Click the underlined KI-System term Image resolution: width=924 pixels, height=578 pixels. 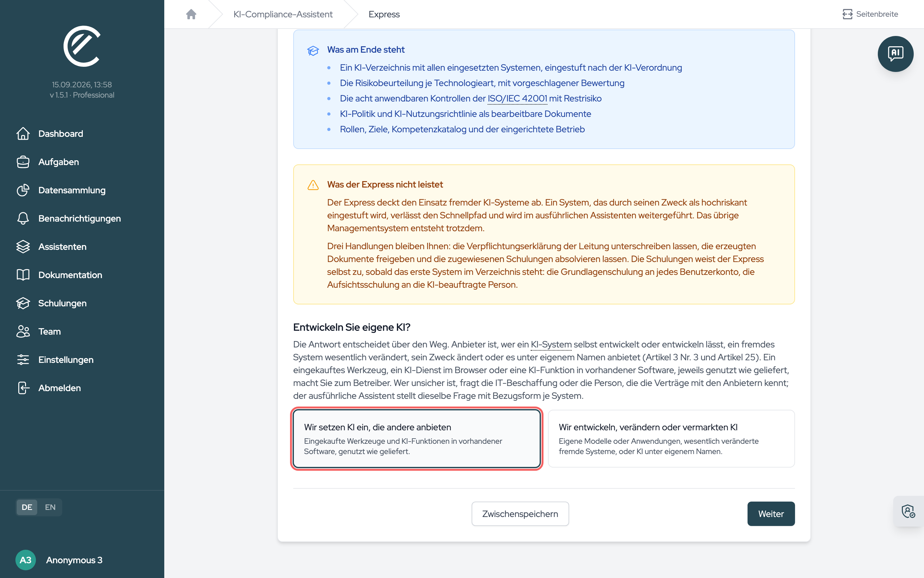[551, 345]
